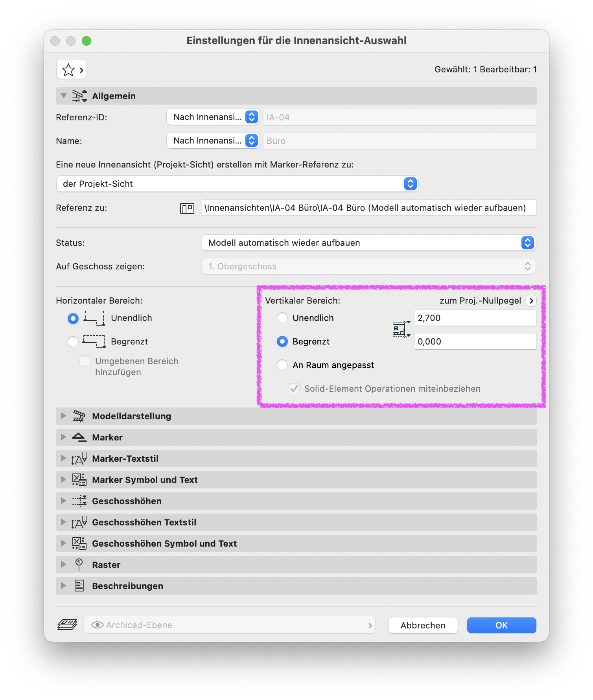Select An Raum angepasst radio
Viewport: 593px width, 700px height.
[282, 365]
